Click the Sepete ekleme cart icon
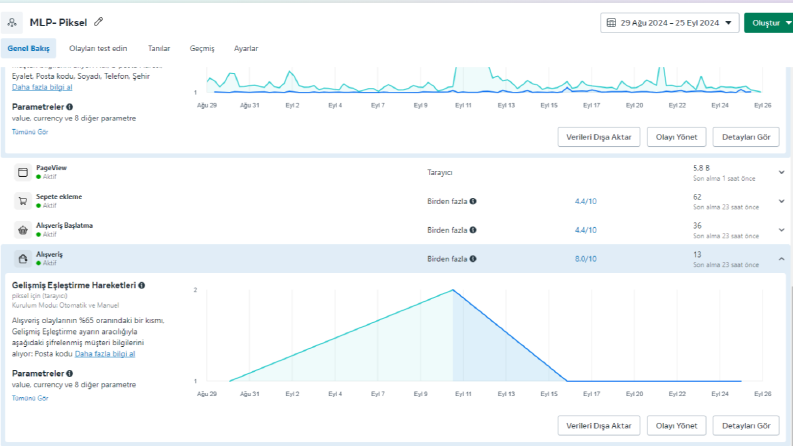793x446 pixels. (23, 201)
